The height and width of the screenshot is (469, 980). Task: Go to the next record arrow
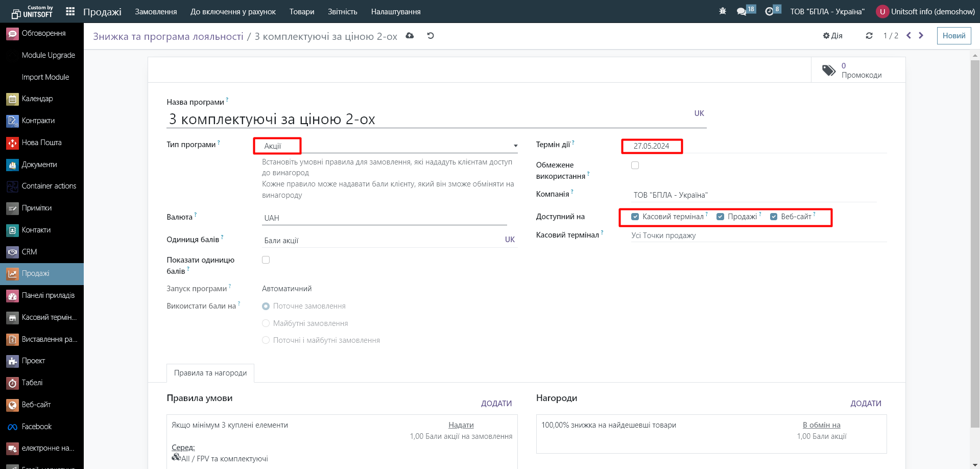(921, 36)
